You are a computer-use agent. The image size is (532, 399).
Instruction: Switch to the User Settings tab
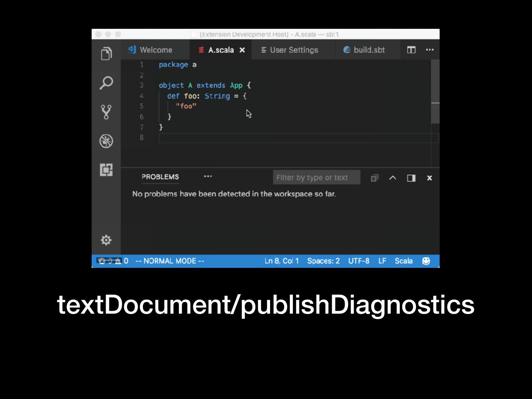(x=293, y=50)
